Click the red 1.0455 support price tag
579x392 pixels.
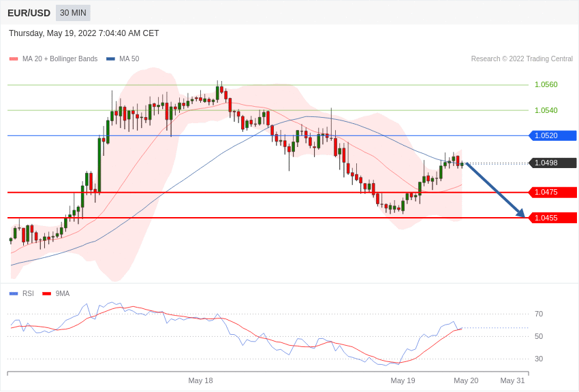click(553, 218)
